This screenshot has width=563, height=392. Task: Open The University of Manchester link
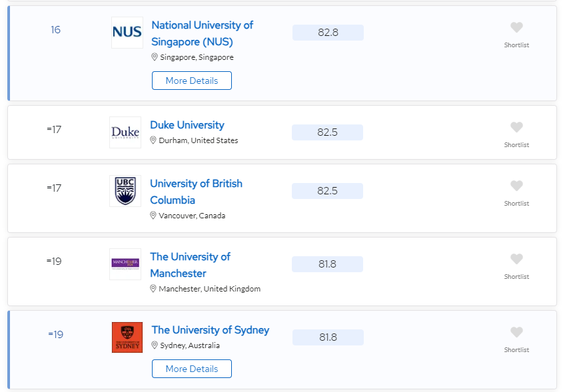click(191, 265)
